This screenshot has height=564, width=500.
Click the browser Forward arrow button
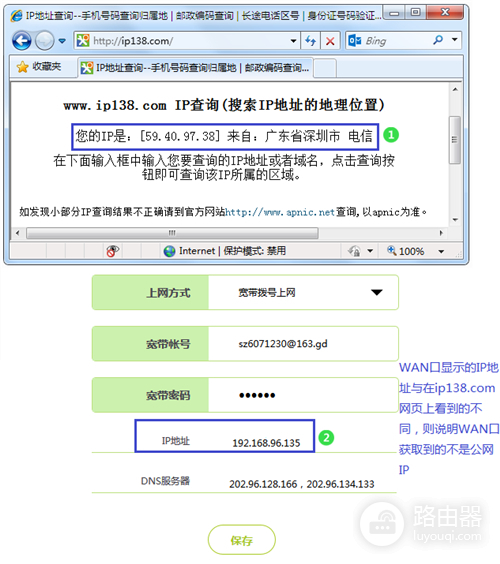pos(45,41)
